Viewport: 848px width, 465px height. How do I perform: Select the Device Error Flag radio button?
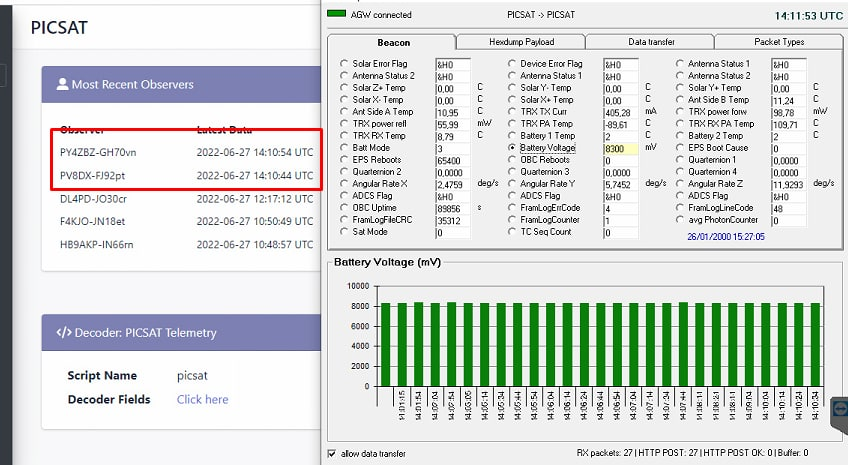512,63
